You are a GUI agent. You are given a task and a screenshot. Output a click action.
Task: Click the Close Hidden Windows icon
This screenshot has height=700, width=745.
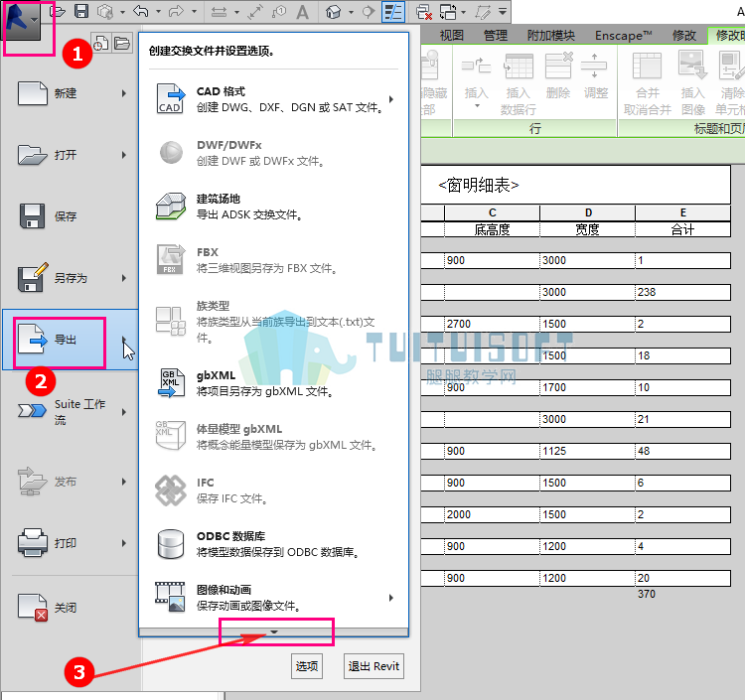point(423,12)
